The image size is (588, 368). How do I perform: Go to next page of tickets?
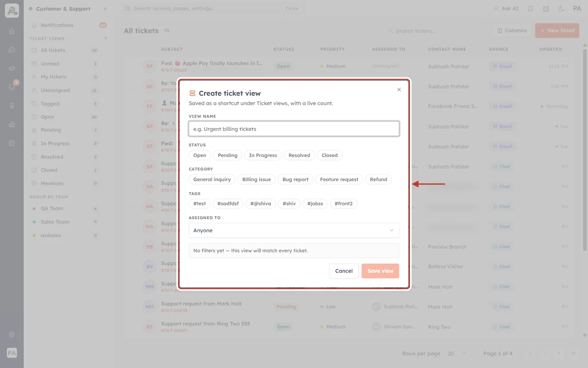click(559, 354)
